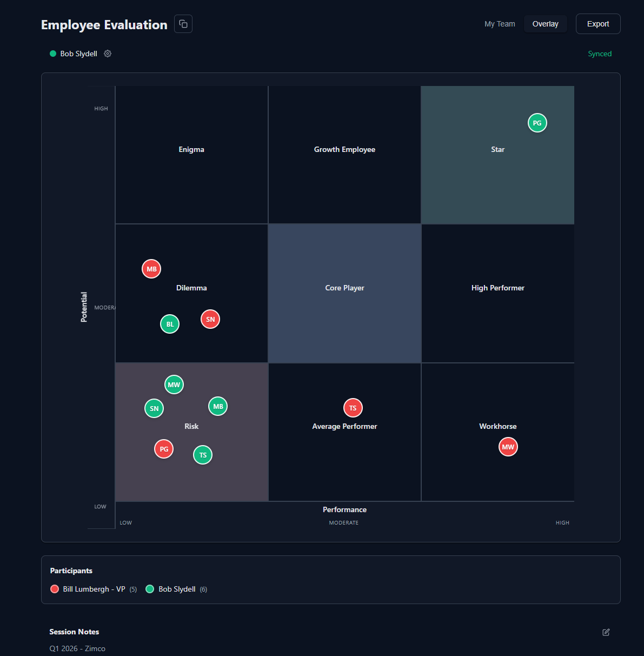
Task: Open the Bob Slydell session selector
Action: (x=78, y=54)
